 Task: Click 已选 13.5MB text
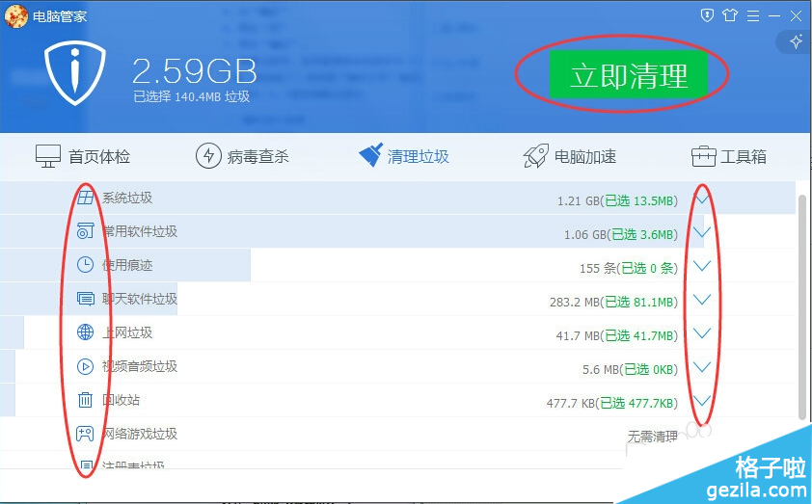(639, 200)
